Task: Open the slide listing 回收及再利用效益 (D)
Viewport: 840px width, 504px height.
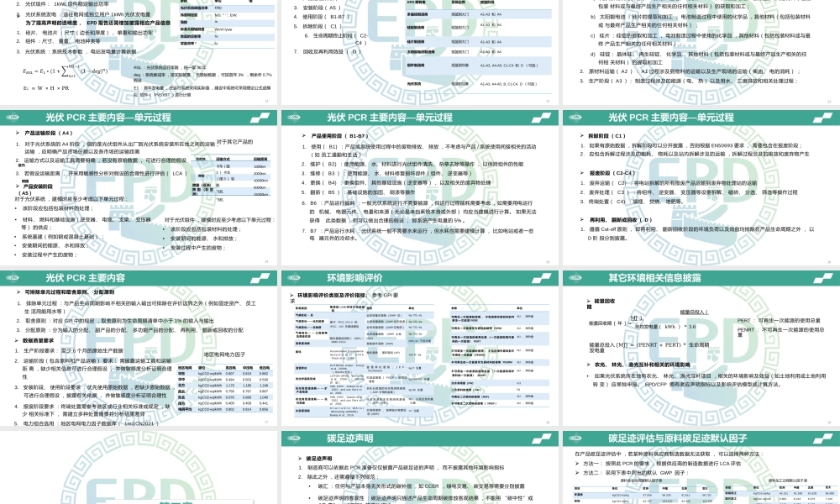Action: (420, 52)
